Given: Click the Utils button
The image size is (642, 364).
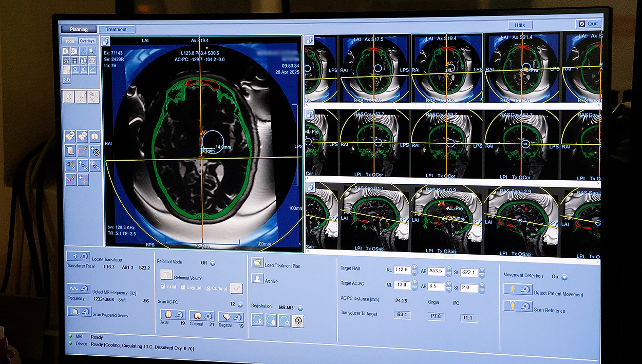Looking at the screenshot, I should [520, 25].
